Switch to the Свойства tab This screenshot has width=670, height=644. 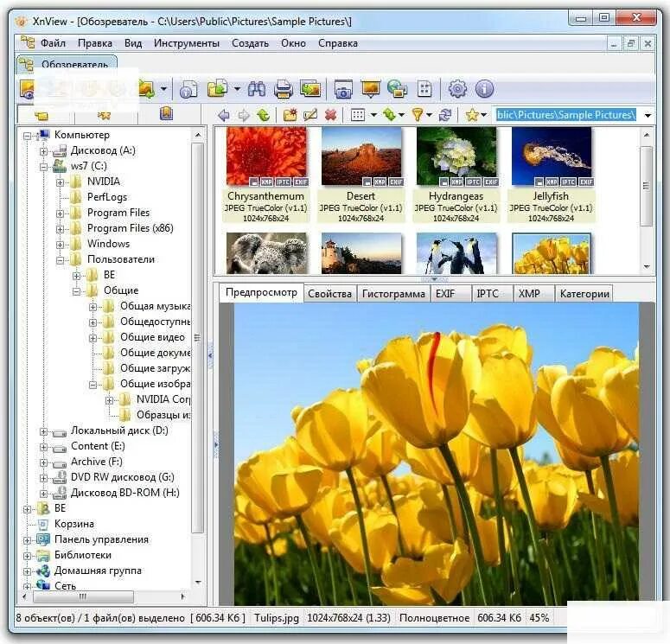tap(329, 294)
